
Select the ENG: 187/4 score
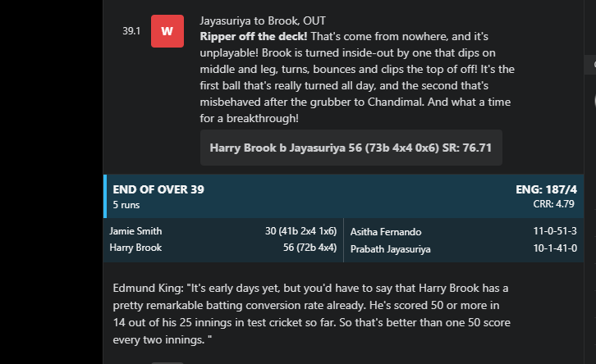(546, 189)
